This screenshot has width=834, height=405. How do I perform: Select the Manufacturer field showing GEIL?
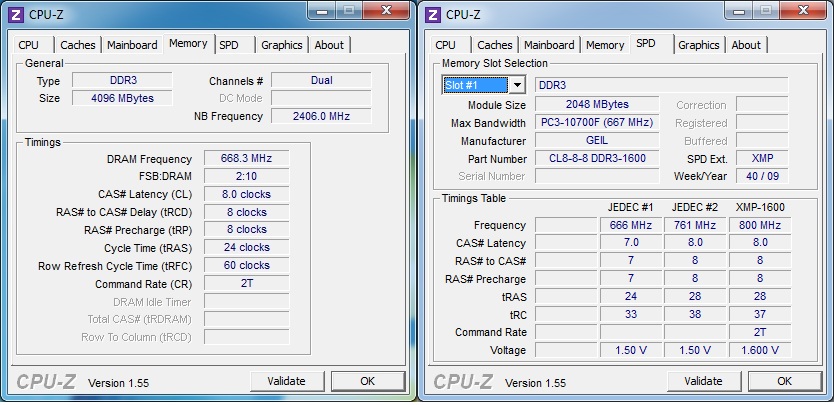coord(596,141)
